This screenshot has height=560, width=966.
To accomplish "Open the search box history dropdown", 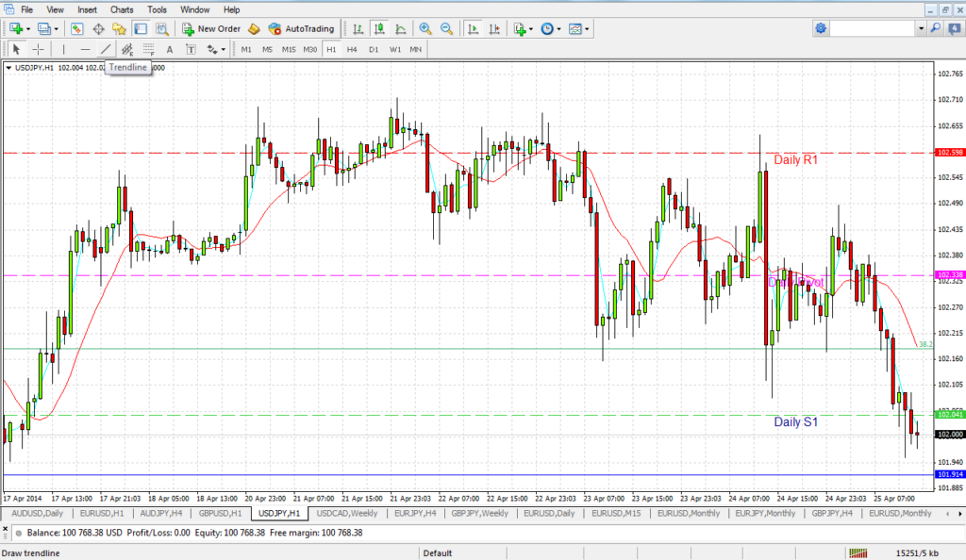I will pos(921,28).
